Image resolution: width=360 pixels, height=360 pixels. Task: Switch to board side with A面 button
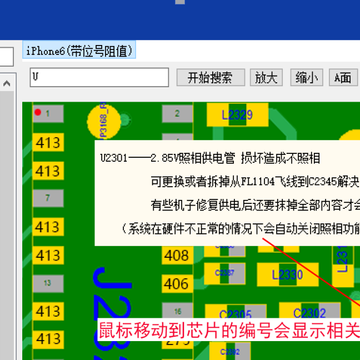coord(344,78)
